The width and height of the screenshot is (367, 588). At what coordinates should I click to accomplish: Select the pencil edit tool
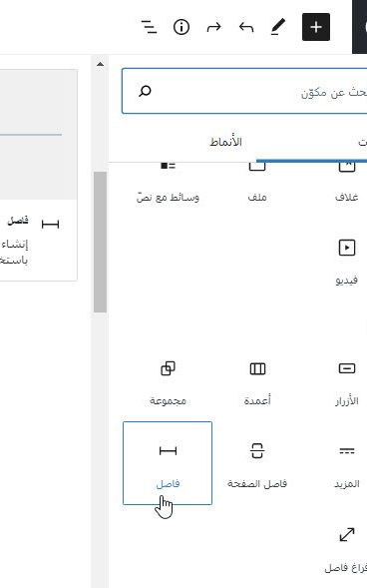[278, 27]
